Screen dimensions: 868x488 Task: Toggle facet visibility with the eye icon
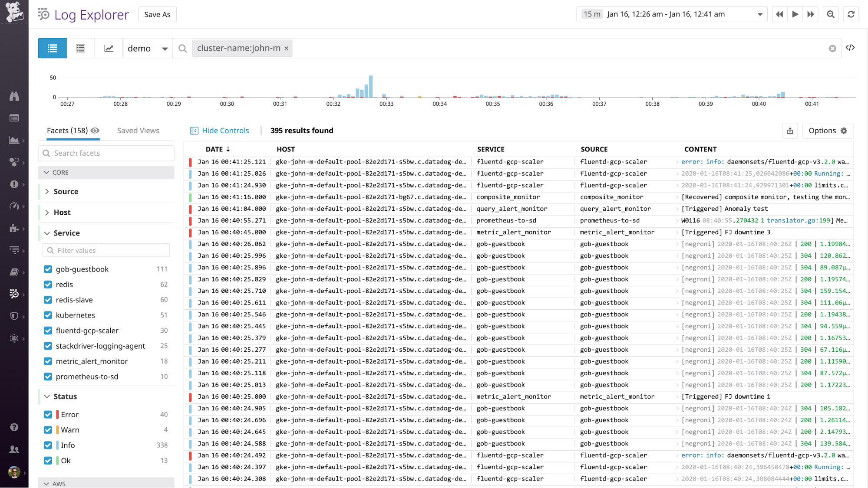pos(96,131)
